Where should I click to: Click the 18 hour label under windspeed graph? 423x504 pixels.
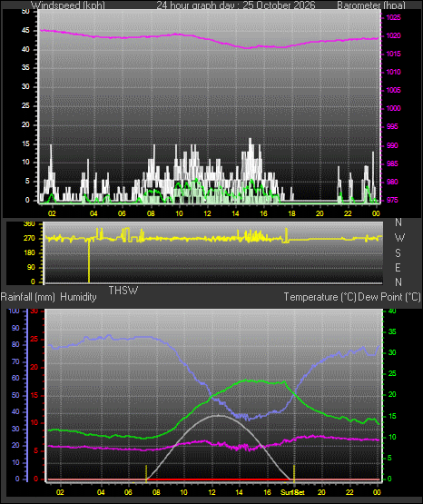pyautogui.click(x=291, y=213)
